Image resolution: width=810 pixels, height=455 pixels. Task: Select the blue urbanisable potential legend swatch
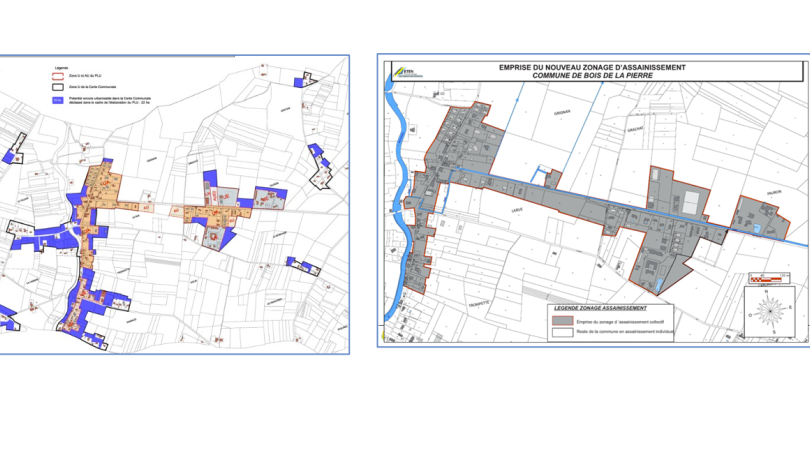pos(57,101)
